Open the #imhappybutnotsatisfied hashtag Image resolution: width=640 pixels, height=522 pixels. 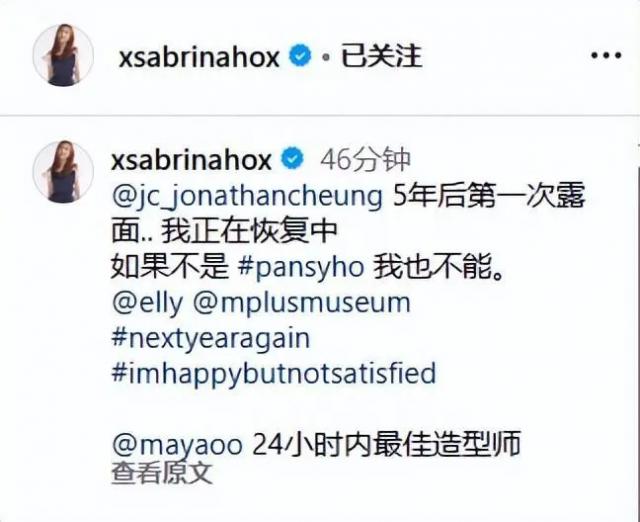coord(274,374)
